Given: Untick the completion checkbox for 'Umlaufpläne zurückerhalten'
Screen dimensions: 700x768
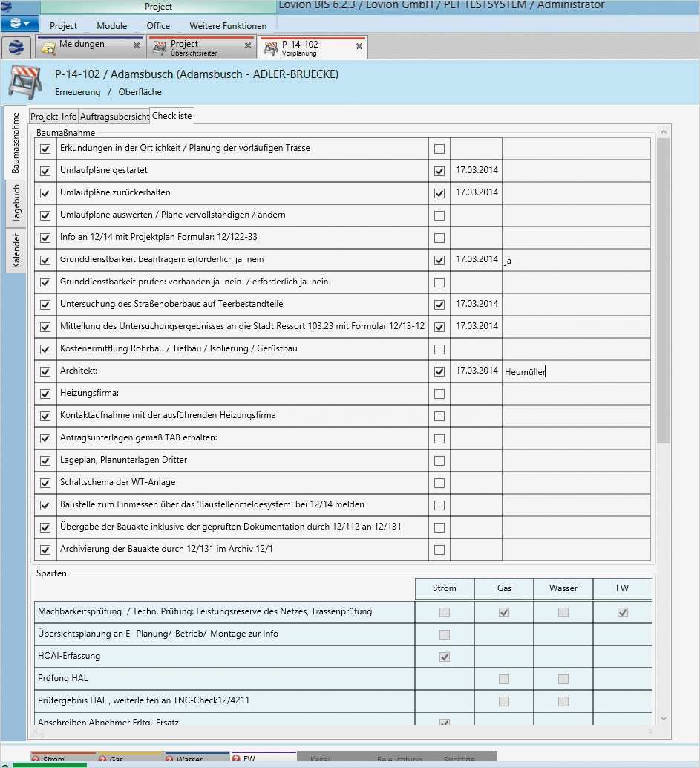Looking at the screenshot, I should pos(439,193).
